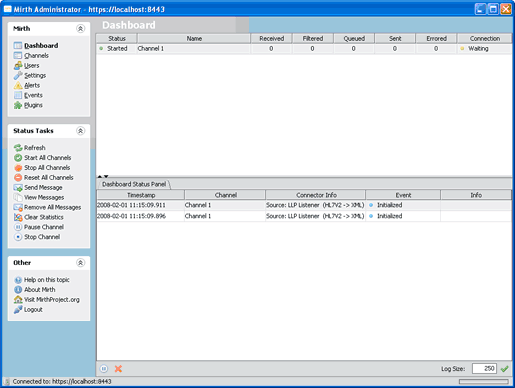Click the Waiting connection status cell

pyautogui.click(x=485, y=49)
